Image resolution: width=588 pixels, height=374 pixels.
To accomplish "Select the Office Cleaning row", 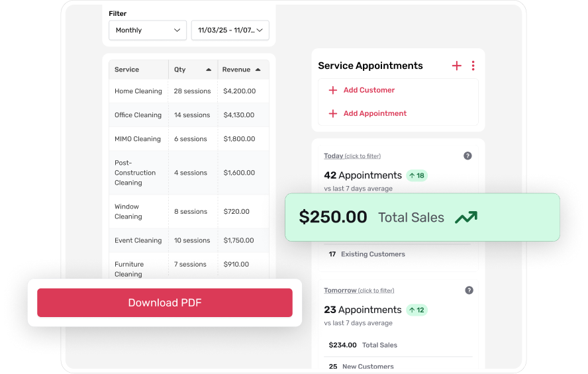I will pos(189,115).
